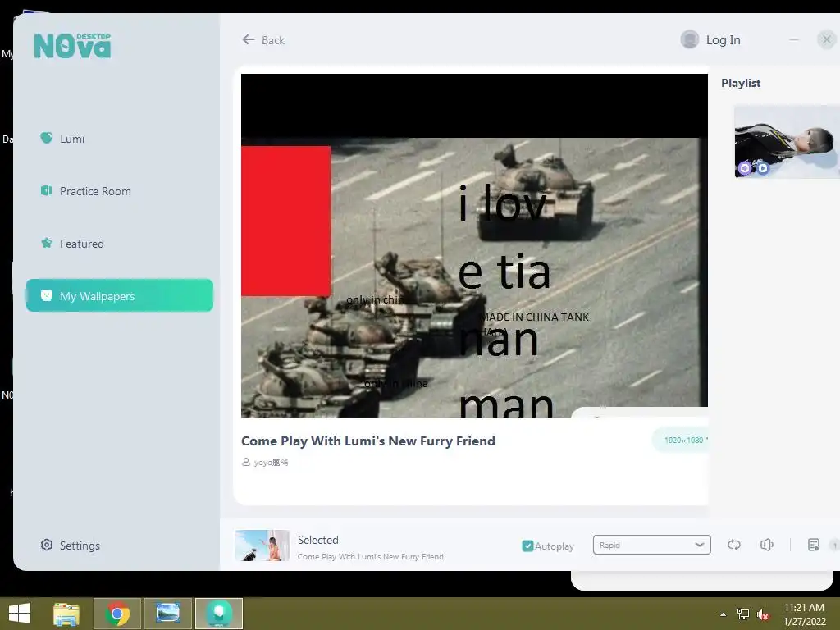Click the play icon on playlist thumbnail
Screen dimensions: 840x630
(762, 168)
